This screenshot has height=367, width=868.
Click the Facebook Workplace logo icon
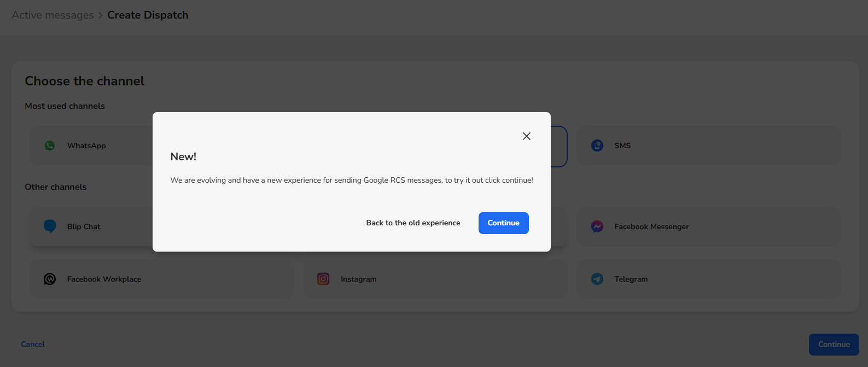[x=50, y=279]
